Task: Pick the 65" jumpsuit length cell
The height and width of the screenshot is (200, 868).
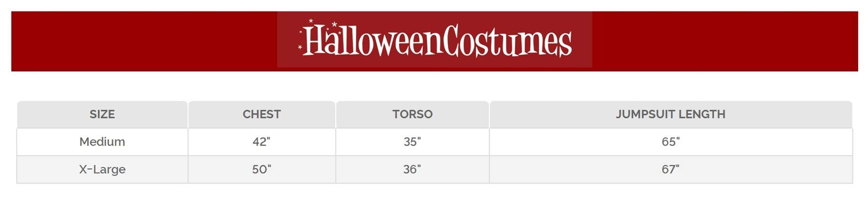Action: [670, 142]
